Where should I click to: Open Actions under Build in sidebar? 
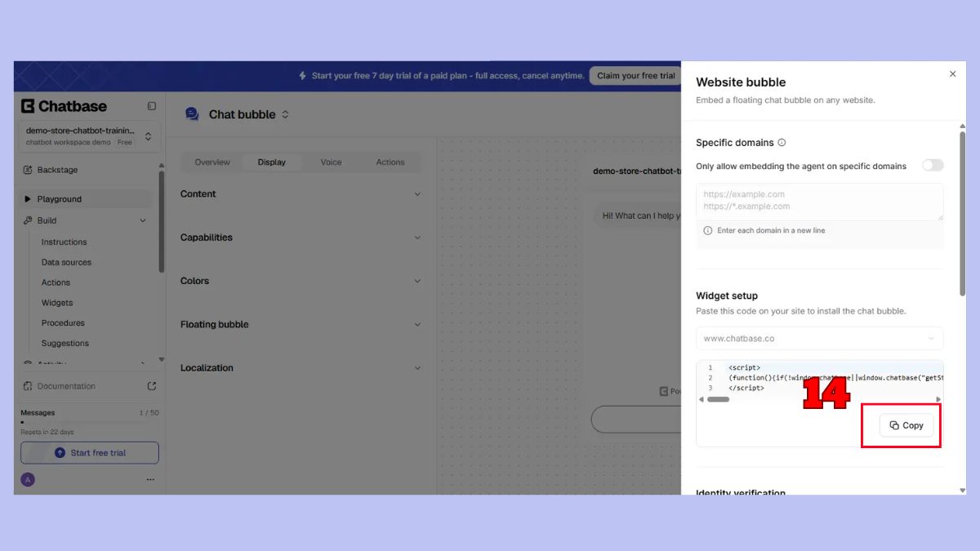point(56,282)
